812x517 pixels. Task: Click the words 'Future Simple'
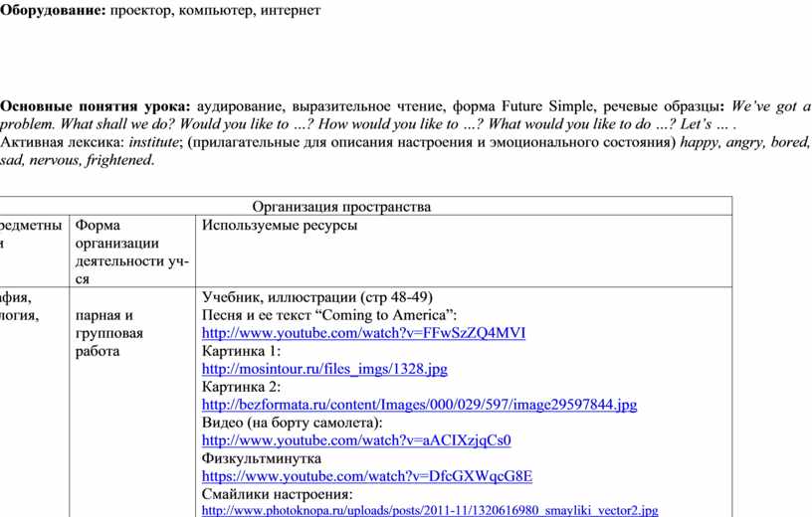[x=547, y=106]
